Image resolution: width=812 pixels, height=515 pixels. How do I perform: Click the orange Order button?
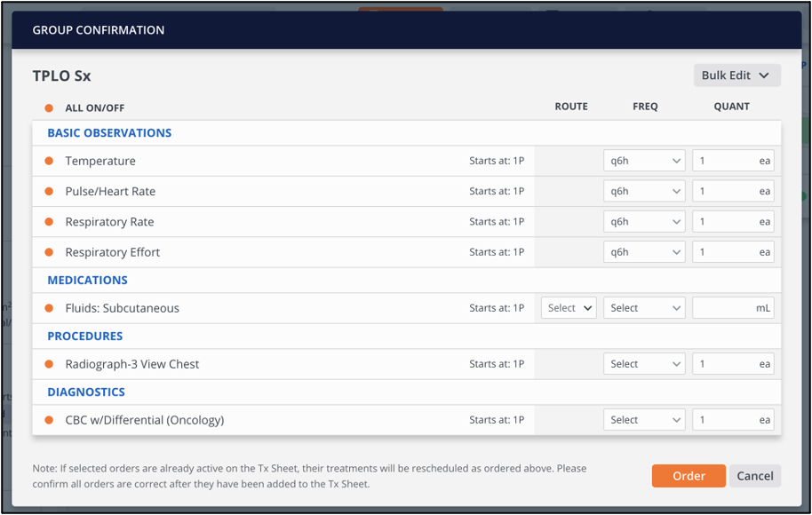[x=689, y=476]
